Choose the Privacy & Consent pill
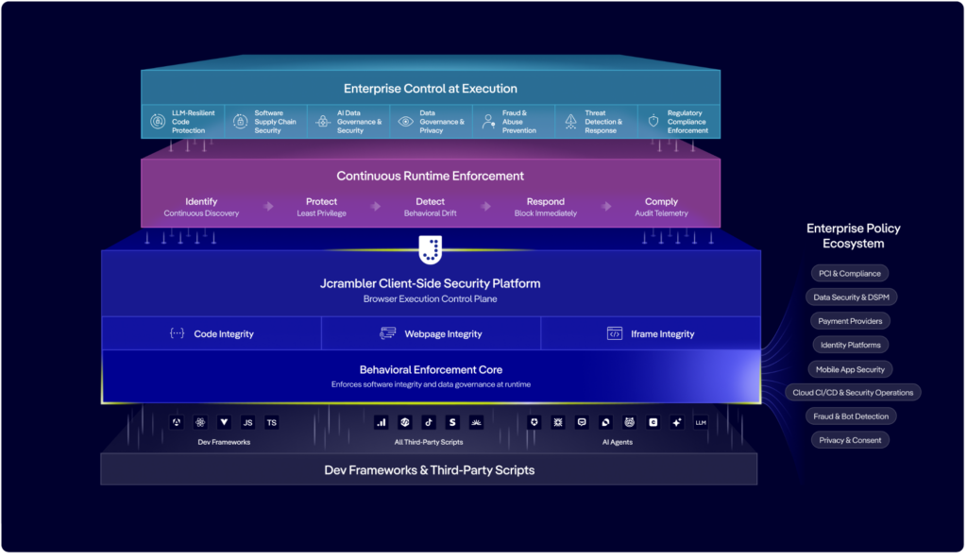 click(850, 440)
